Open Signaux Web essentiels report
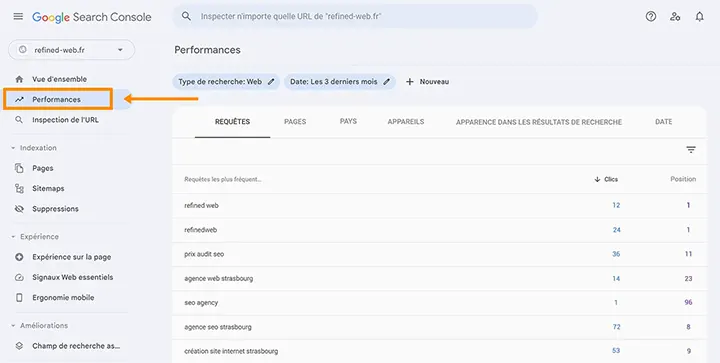Image resolution: width=720 pixels, height=363 pixels. pos(73,277)
